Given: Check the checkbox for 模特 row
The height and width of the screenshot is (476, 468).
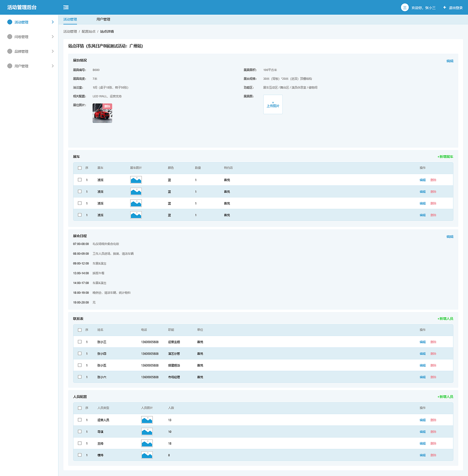Looking at the screenshot, I should (80, 455).
